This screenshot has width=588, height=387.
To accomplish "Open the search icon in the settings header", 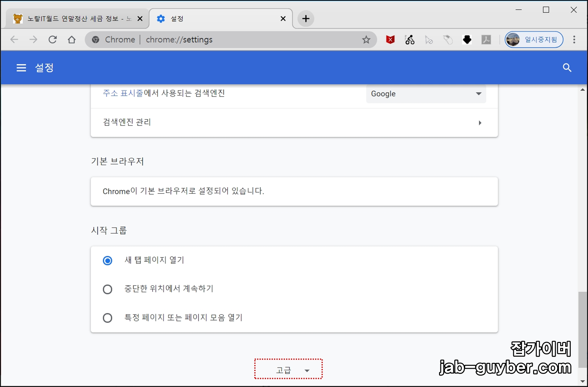I will pos(567,68).
